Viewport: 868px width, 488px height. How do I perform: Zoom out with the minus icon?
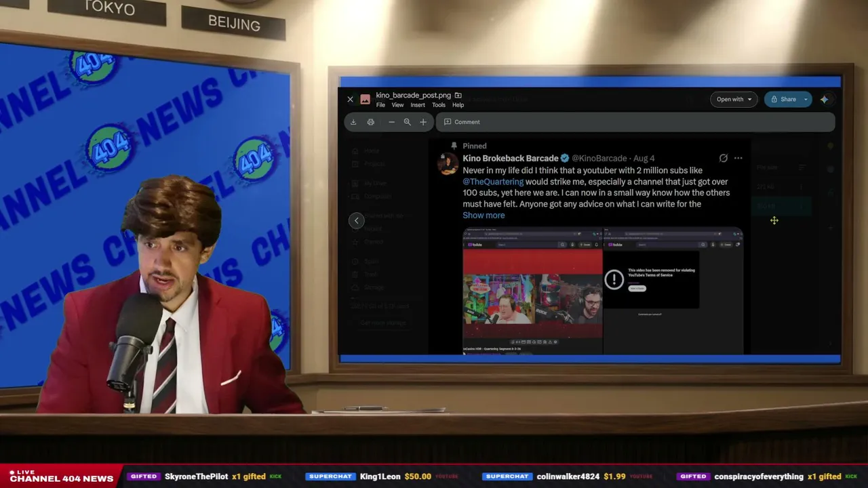click(391, 122)
